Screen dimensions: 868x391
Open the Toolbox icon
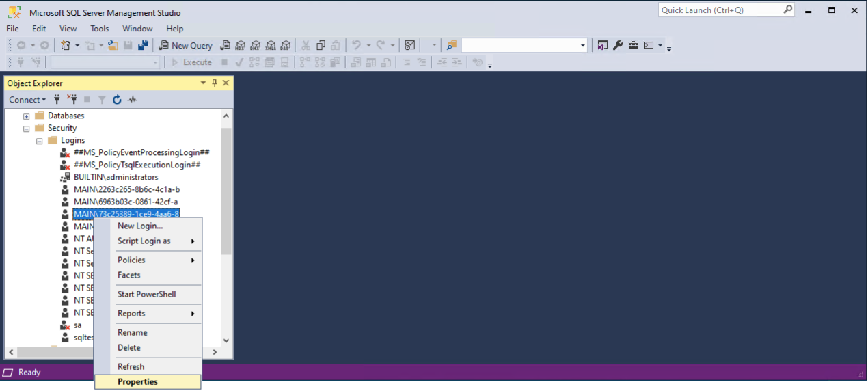click(x=633, y=45)
